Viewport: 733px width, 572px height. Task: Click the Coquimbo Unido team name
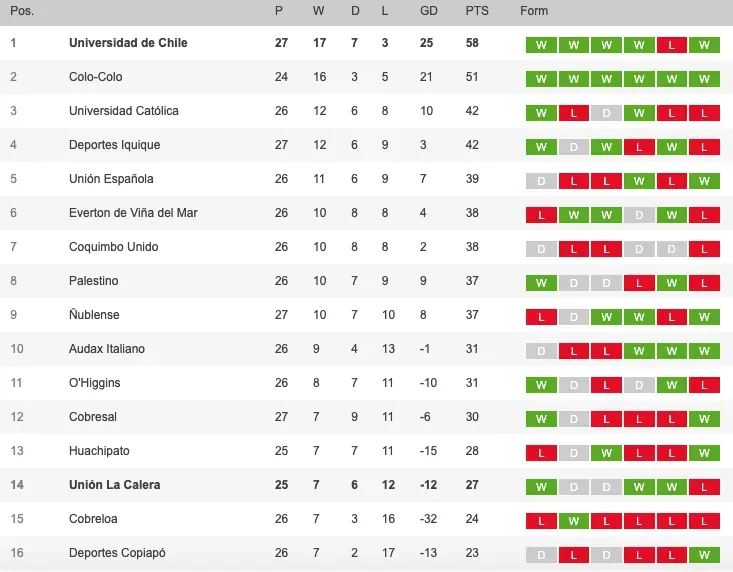(113, 247)
